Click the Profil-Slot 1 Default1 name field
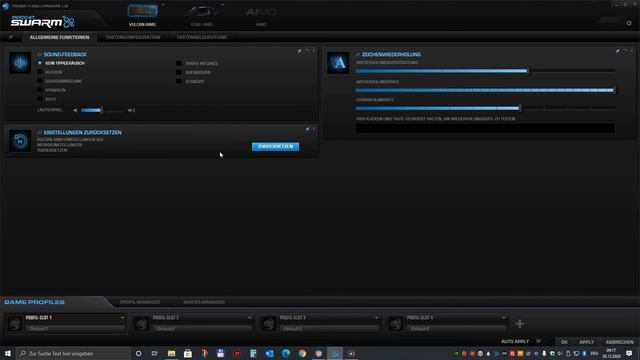Image resolution: width=640 pixels, height=360 pixels. coord(76,329)
